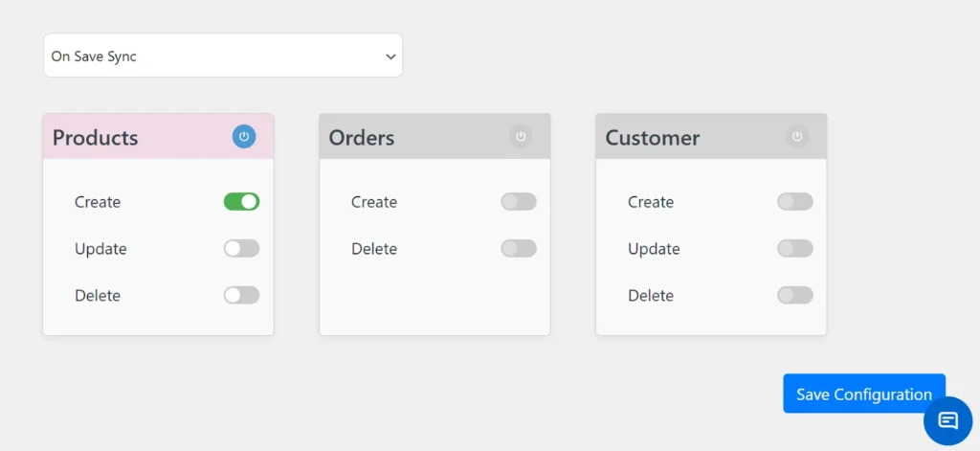Click the Save Configuration button
This screenshot has height=451, width=980.
click(x=863, y=395)
